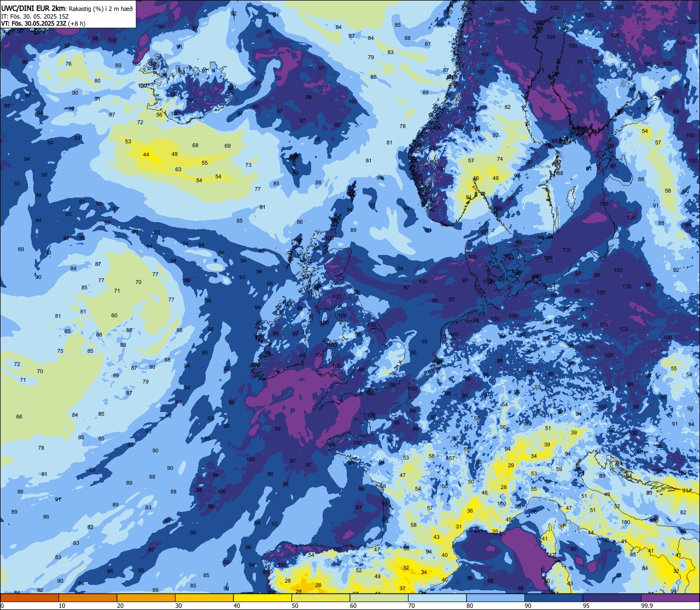Click the humidity value "66" on the map

[x=19, y=417]
